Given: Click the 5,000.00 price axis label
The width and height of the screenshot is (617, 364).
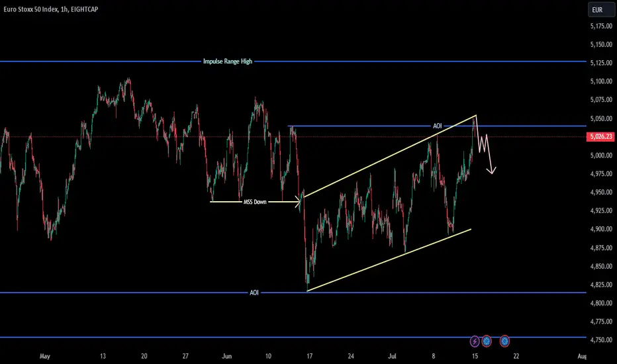Looking at the screenshot, I should (601, 156).
